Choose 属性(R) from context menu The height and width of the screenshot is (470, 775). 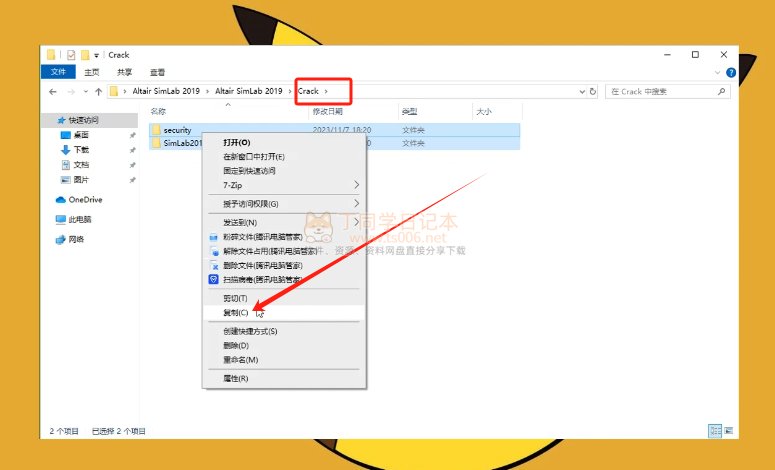pyautogui.click(x=284, y=379)
